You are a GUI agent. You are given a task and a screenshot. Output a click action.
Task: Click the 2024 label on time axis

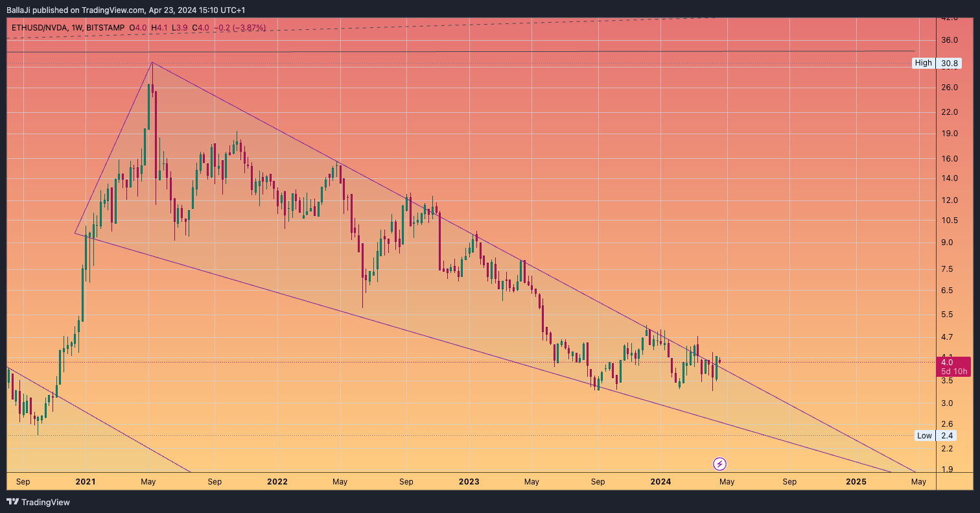(x=660, y=482)
